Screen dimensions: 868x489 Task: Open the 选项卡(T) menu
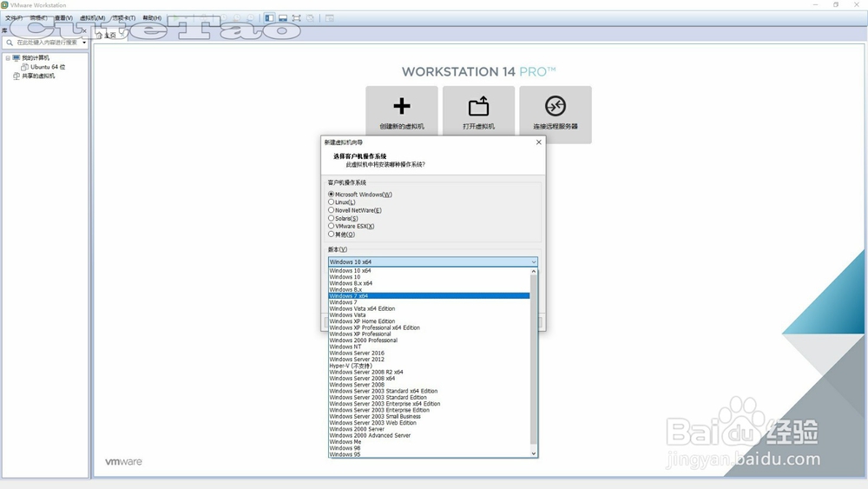pos(124,18)
